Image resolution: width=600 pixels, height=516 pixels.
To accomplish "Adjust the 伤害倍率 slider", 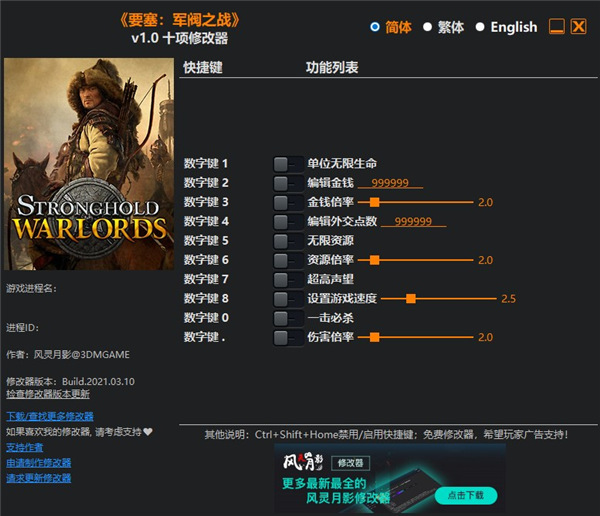I will pos(375,337).
